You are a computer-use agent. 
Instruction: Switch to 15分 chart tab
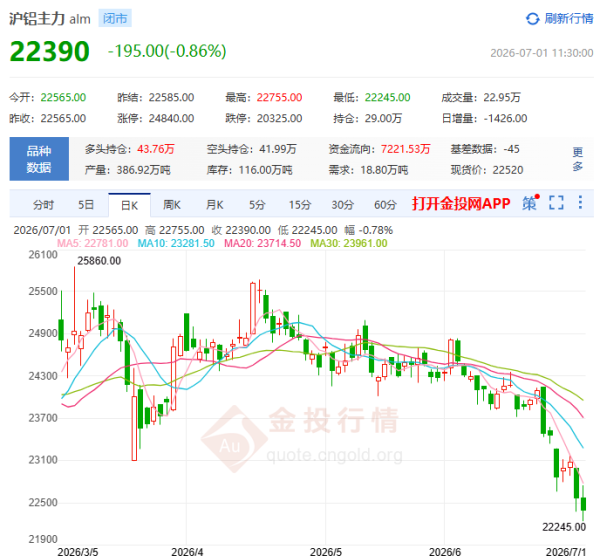[x=300, y=205]
